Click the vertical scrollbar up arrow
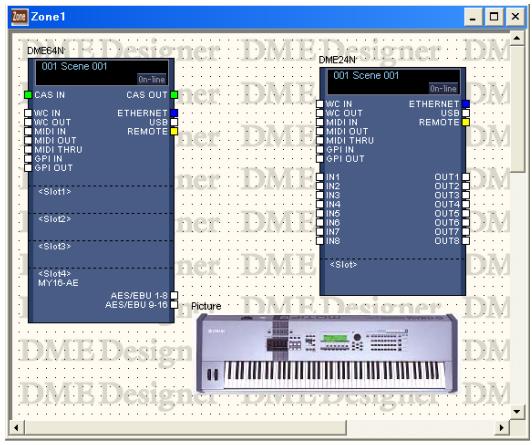The image size is (532, 445). [x=517, y=38]
